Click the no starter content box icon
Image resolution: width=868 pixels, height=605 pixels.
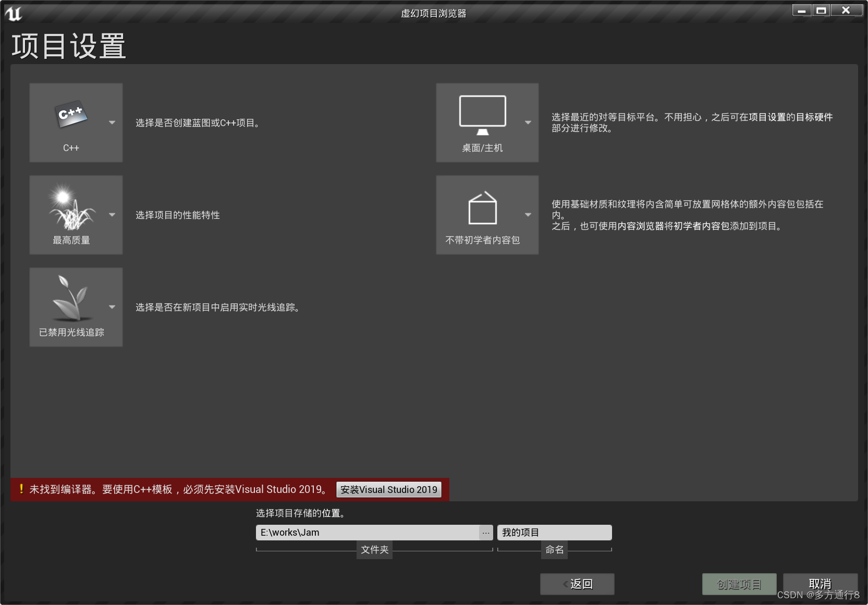click(x=482, y=207)
